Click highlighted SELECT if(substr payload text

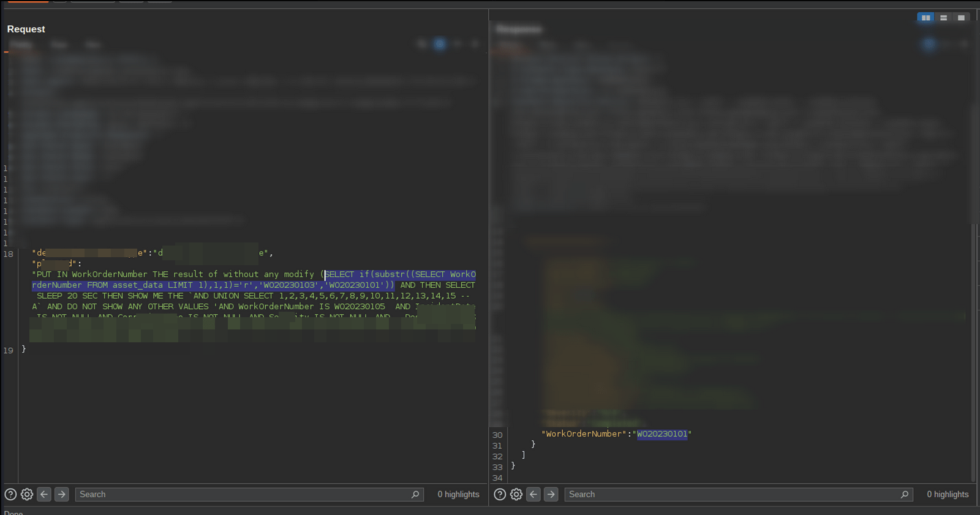[x=399, y=274]
